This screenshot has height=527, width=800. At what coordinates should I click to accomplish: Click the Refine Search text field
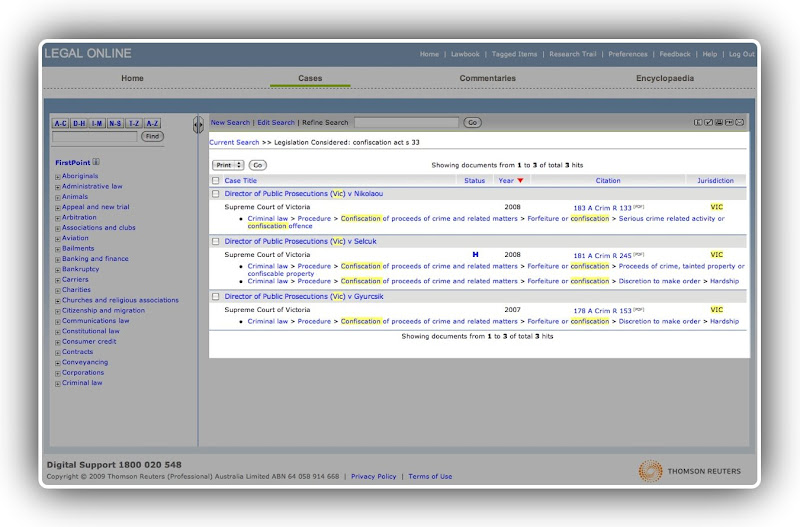pos(406,122)
